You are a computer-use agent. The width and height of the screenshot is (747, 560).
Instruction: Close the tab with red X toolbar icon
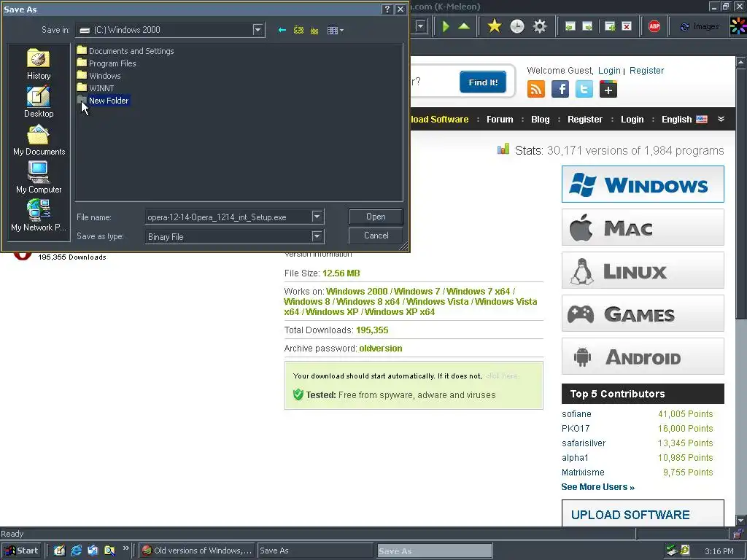[627, 27]
